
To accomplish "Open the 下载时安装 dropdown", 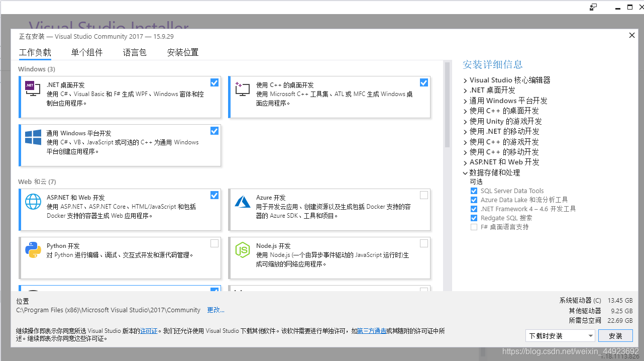I will [560, 336].
